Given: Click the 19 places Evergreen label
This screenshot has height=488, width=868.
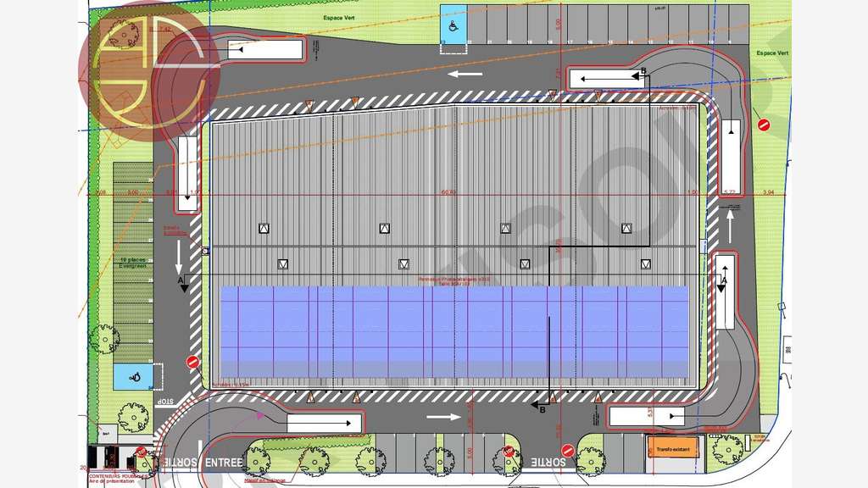Looking at the screenshot, I should tap(133, 263).
